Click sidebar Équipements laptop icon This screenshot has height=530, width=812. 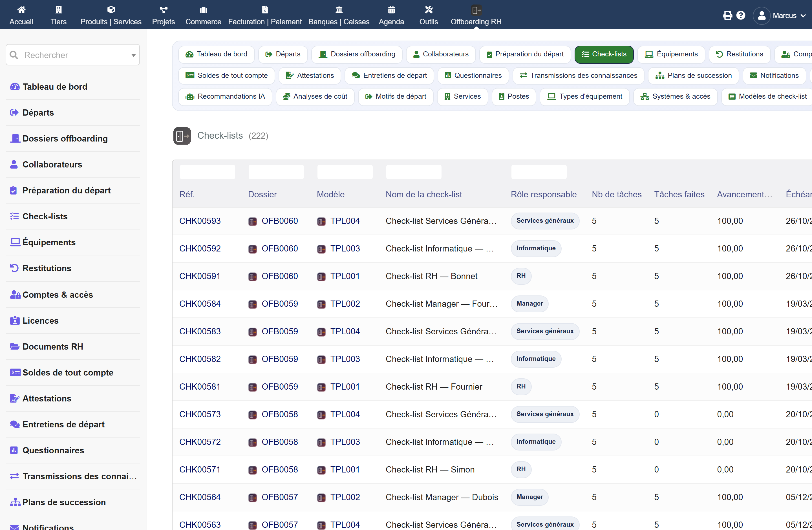pos(15,242)
